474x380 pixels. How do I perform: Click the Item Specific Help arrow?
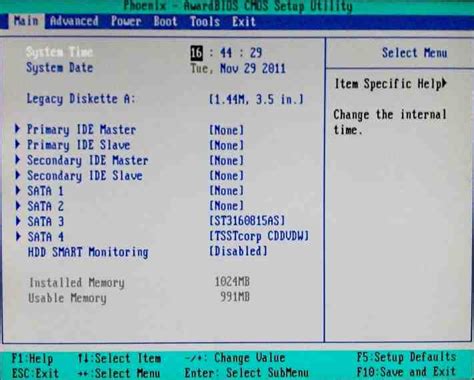[444, 83]
